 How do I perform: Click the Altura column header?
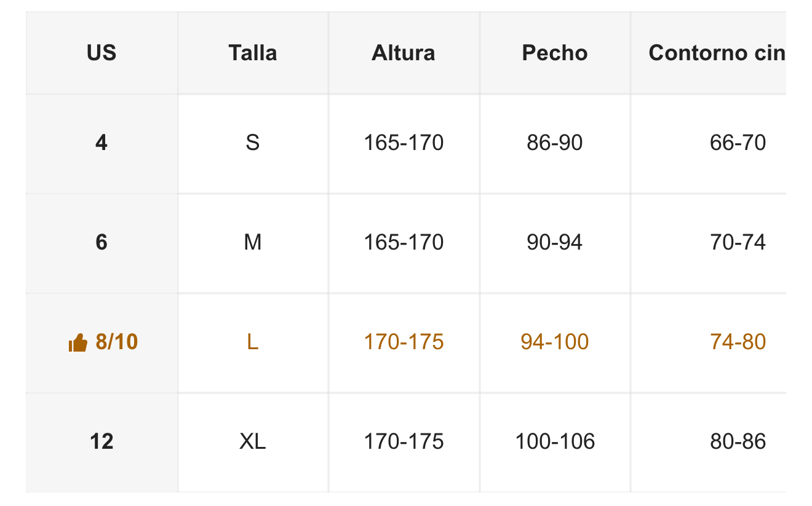pos(404,53)
